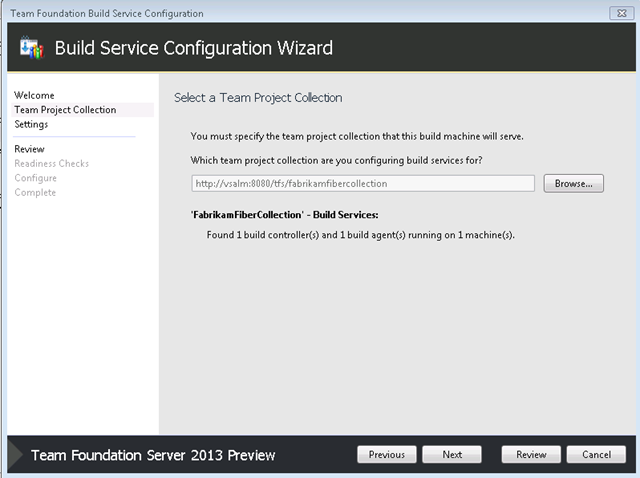Image resolution: width=640 pixels, height=478 pixels.
Task: Advance with the Next button
Action: point(452,454)
